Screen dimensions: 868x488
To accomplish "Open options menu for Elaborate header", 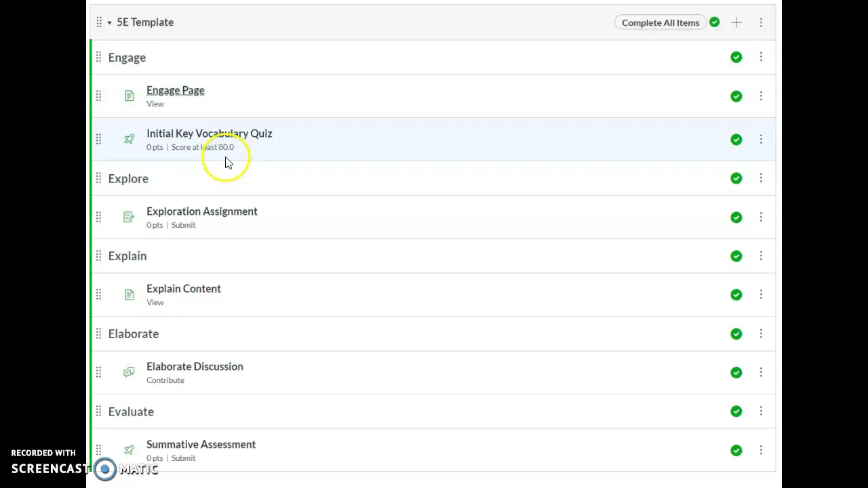I will coord(761,334).
